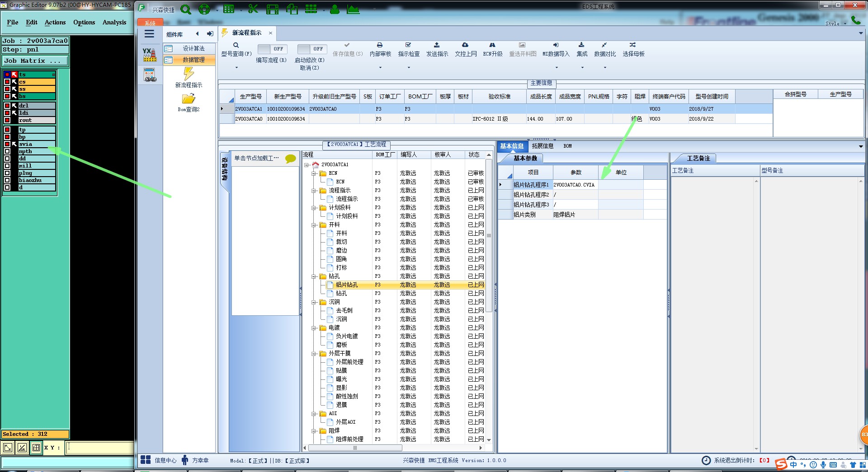The width and height of the screenshot is (868, 472).
Task: Enable visibility checkbox for layer npth
Action: pyautogui.click(x=7, y=151)
